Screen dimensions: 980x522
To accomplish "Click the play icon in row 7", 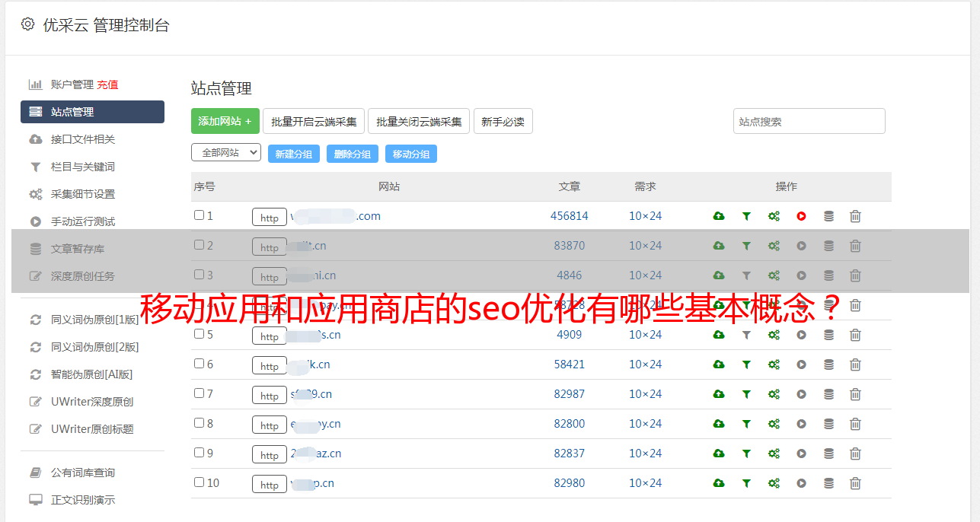I will coord(801,394).
